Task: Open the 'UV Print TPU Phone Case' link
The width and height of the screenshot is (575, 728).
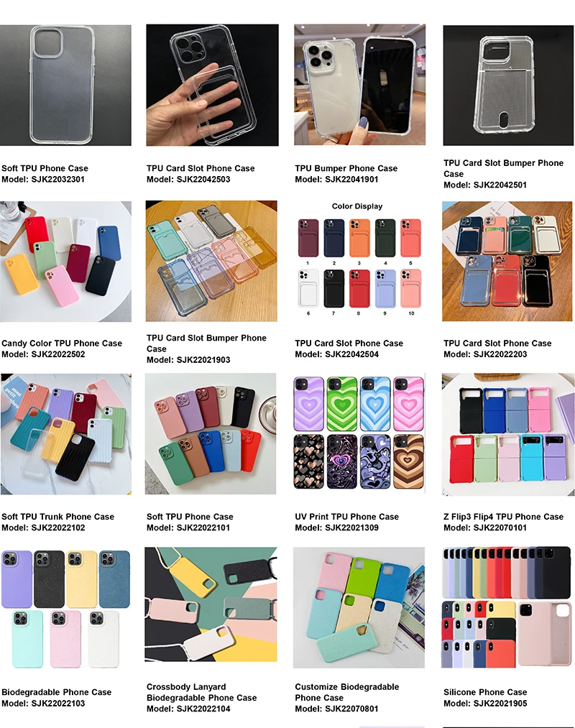Action: click(346, 516)
